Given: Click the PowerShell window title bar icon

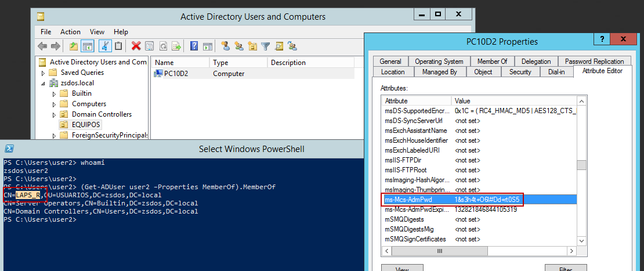Looking at the screenshot, I should click(x=10, y=149).
